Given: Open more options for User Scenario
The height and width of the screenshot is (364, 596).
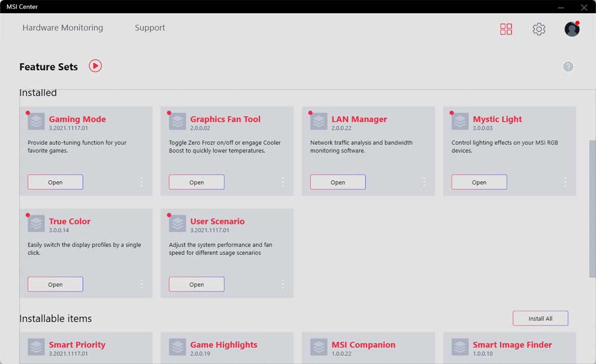Looking at the screenshot, I should pos(283,284).
